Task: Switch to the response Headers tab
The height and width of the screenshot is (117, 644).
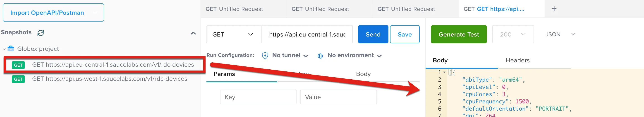Action: (517, 60)
